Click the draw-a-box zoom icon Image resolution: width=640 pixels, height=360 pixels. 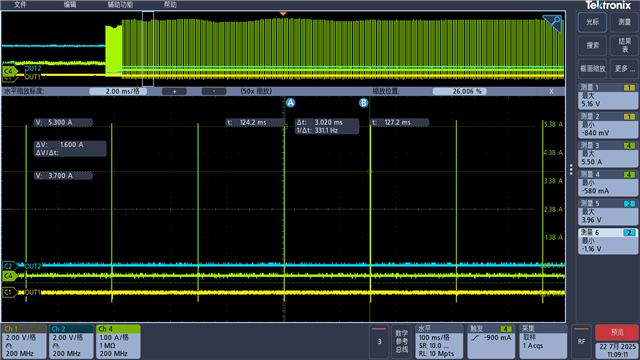point(552,23)
